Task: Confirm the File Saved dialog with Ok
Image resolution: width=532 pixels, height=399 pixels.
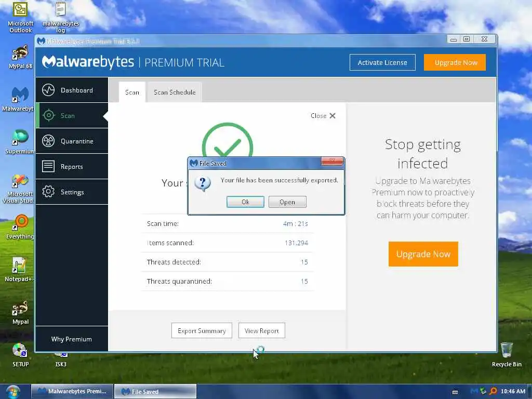Action: click(x=245, y=202)
